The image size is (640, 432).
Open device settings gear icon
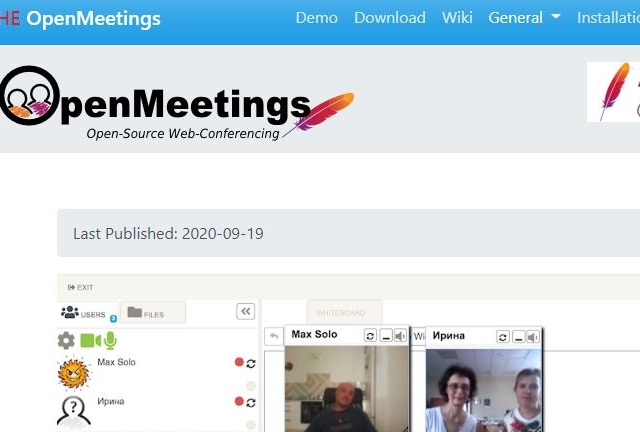(x=66, y=341)
